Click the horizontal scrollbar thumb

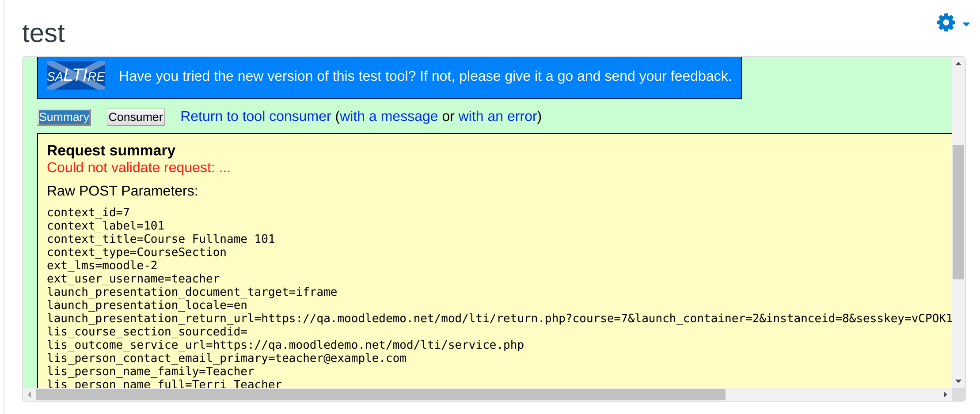[381, 395]
